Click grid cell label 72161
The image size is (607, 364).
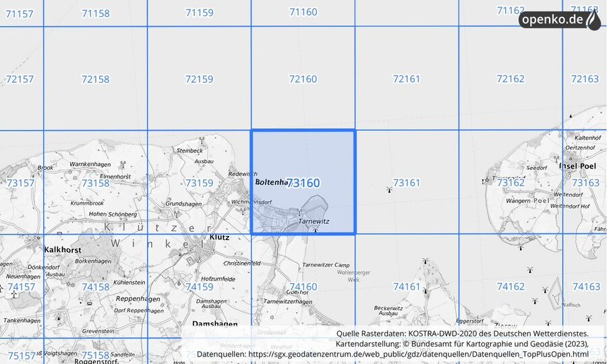coord(407,79)
